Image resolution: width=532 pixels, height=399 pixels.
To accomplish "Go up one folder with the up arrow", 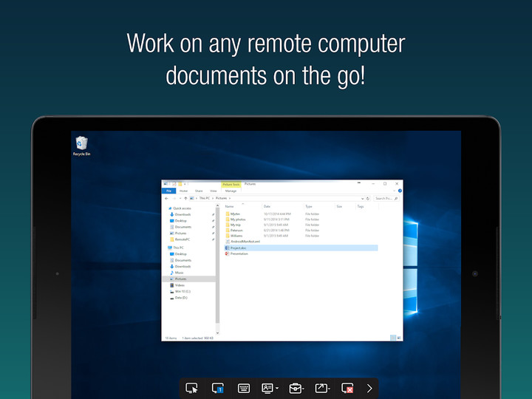I will [x=185, y=199].
